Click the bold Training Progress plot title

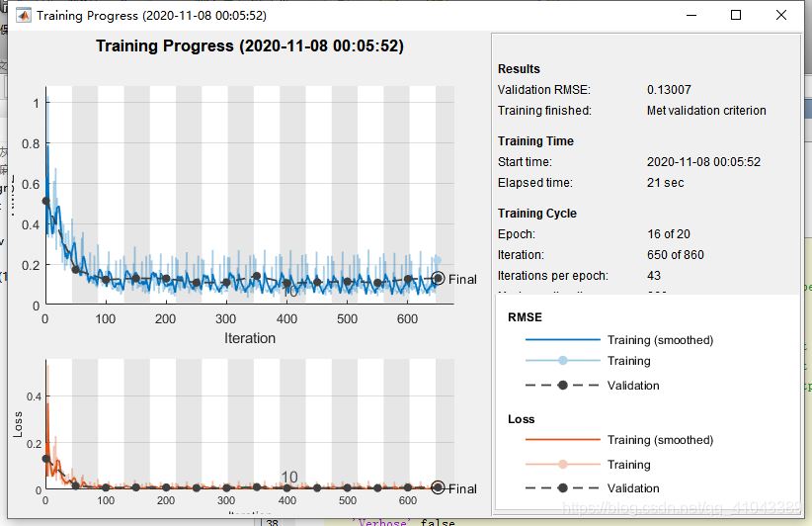tap(250, 46)
